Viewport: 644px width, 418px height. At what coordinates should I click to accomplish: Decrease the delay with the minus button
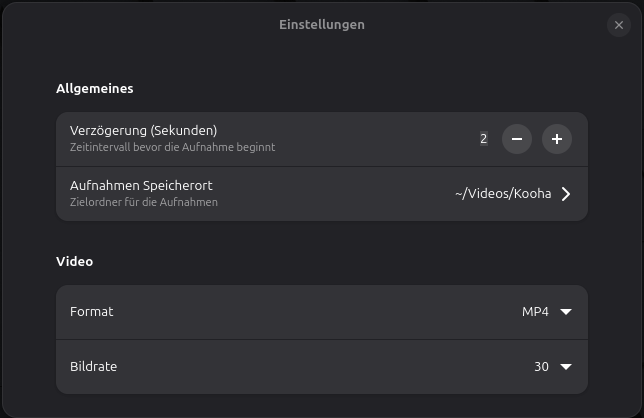coord(517,139)
